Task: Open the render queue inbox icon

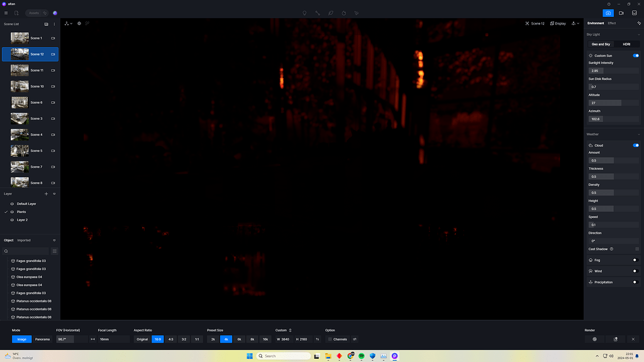Action: pos(634,13)
